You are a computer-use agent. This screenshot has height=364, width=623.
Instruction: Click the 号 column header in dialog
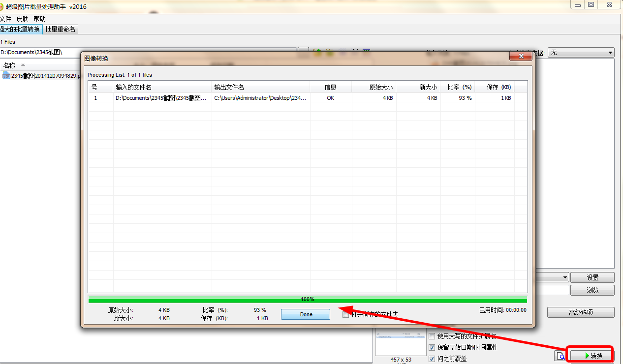(100, 87)
